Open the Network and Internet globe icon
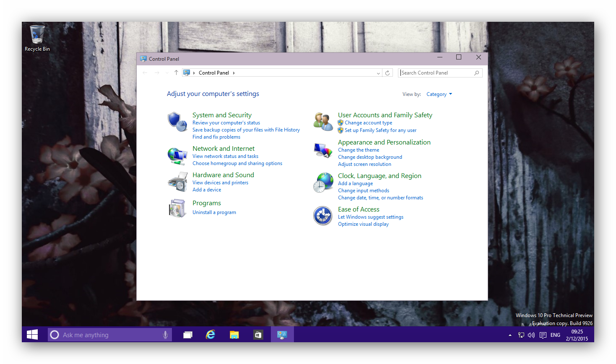This screenshot has height=364, width=616. (177, 156)
